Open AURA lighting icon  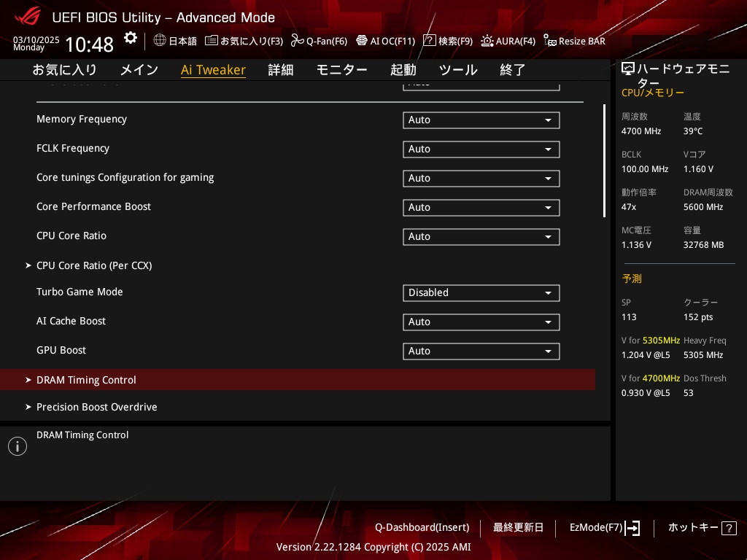[487, 41]
